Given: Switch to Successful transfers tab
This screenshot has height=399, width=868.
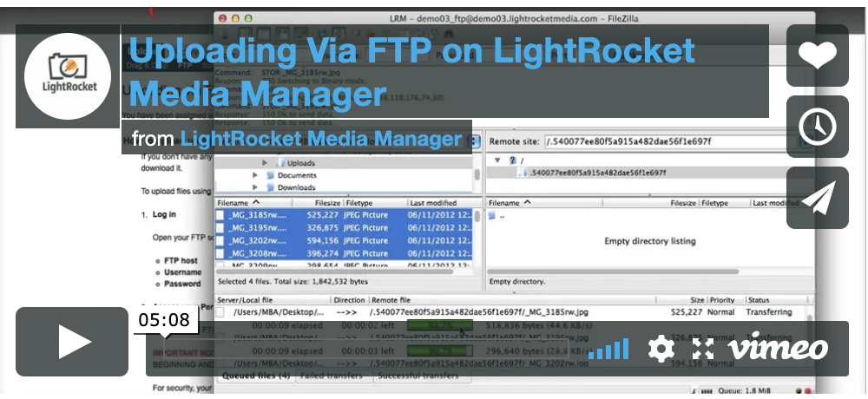Looking at the screenshot, I should point(418,376).
